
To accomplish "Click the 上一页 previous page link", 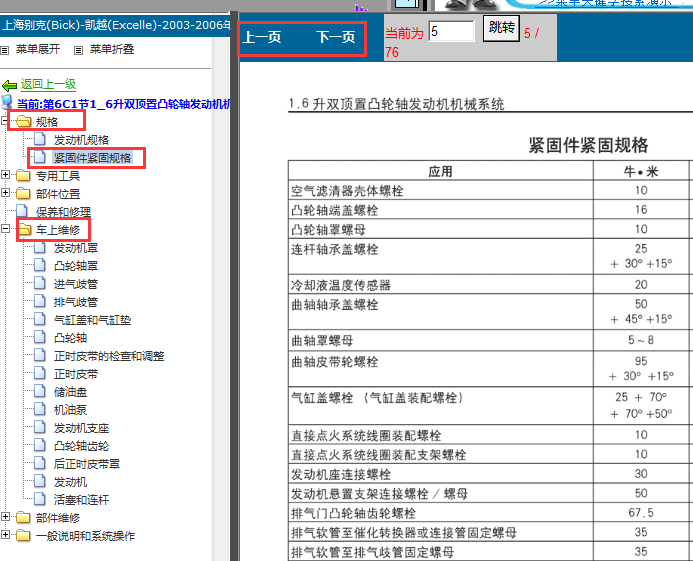I will [x=262, y=37].
